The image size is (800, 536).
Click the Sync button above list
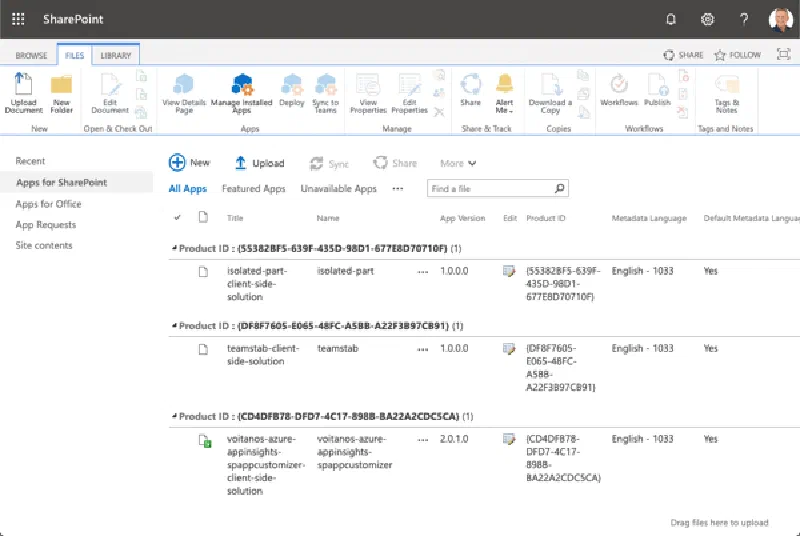[x=329, y=163]
